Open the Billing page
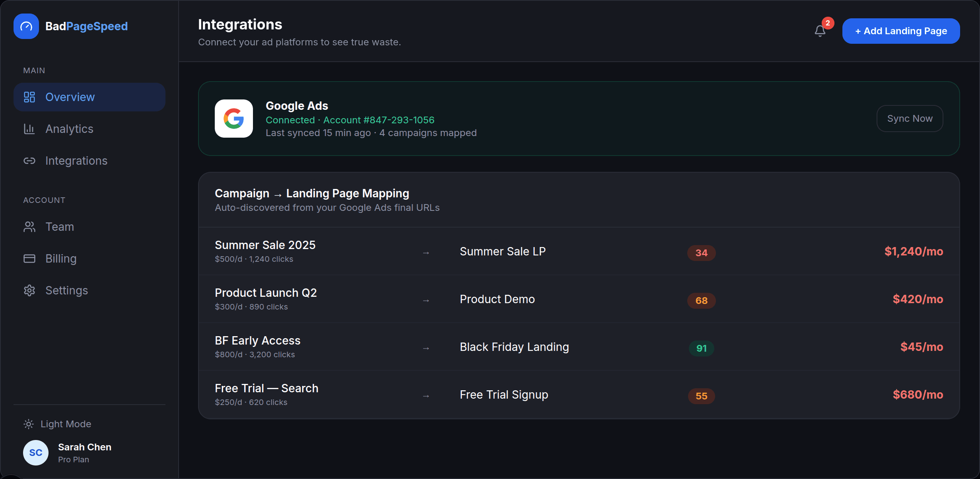Viewport: 980px width, 479px height. (89, 259)
